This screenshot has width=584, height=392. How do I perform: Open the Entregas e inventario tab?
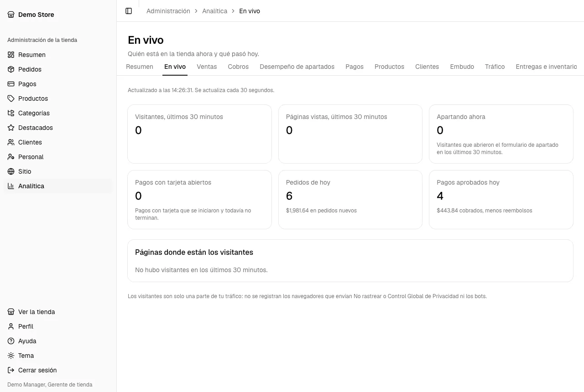click(546, 67)
